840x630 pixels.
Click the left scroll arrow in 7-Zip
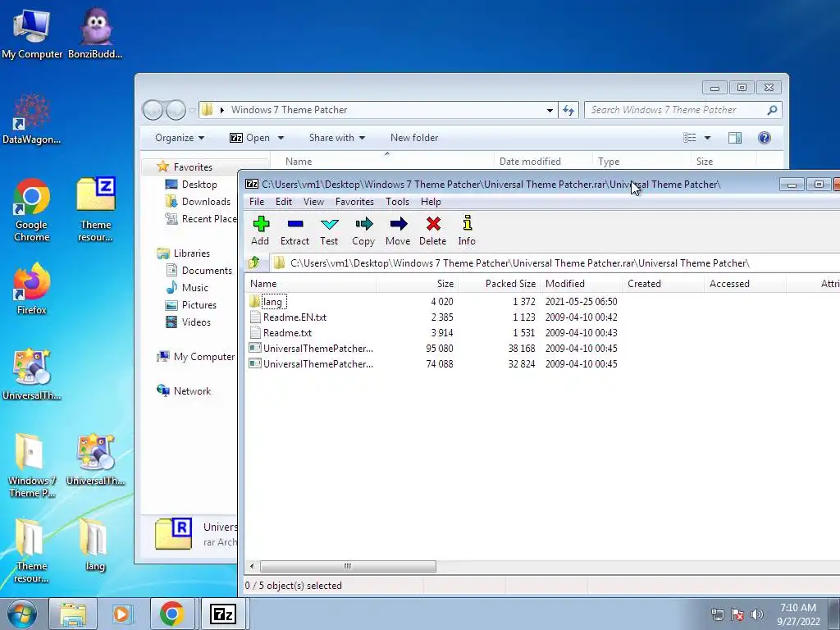pyautogui.click(x=252, y=566)
